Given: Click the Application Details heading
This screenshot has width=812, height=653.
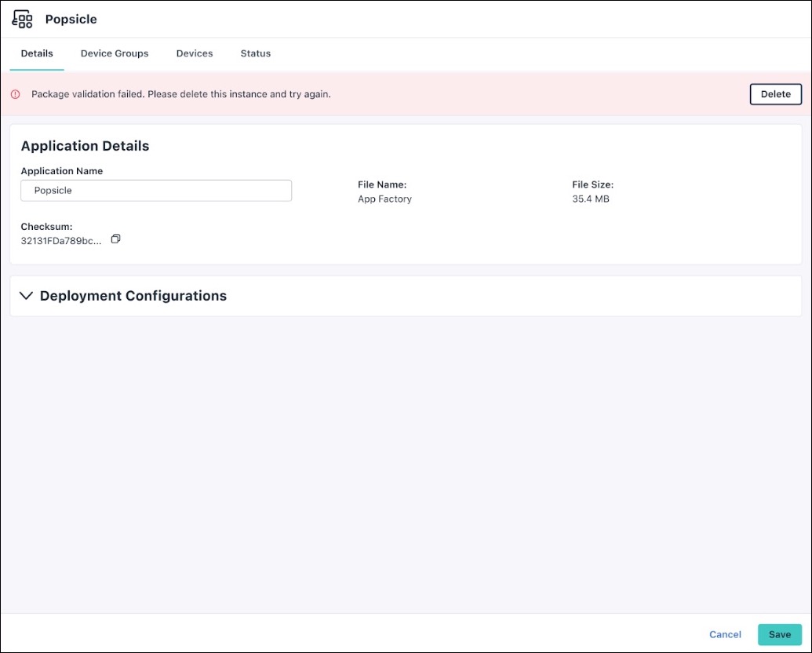Looking at the screenshot, I should pyautogui.click(x=85, y=146).
